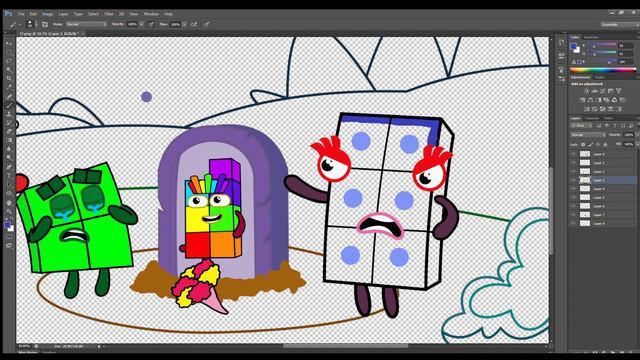The height and width of the screenshot is (360, 640).
Task: Switch to the Swatches tab
Action: [591, 37]
